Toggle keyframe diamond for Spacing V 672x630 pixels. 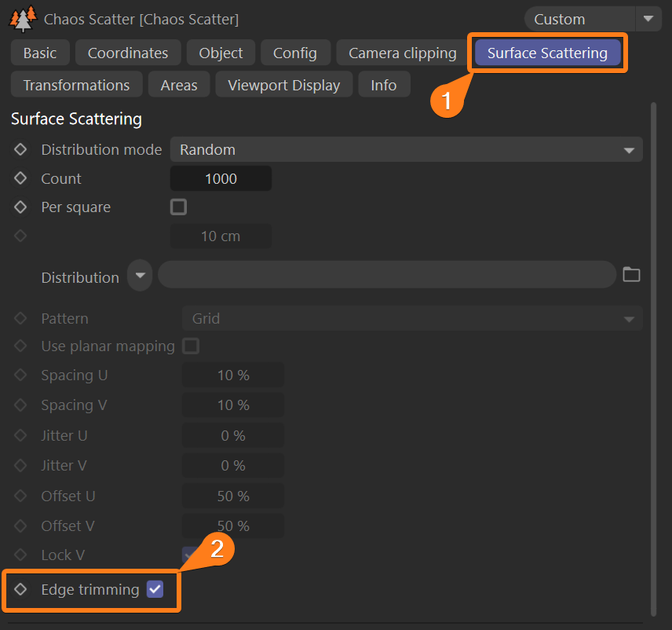click(x=20, y=405)
